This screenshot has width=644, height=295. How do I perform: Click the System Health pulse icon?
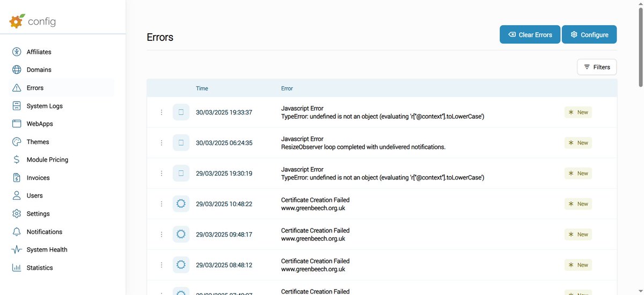pos(17,250)
